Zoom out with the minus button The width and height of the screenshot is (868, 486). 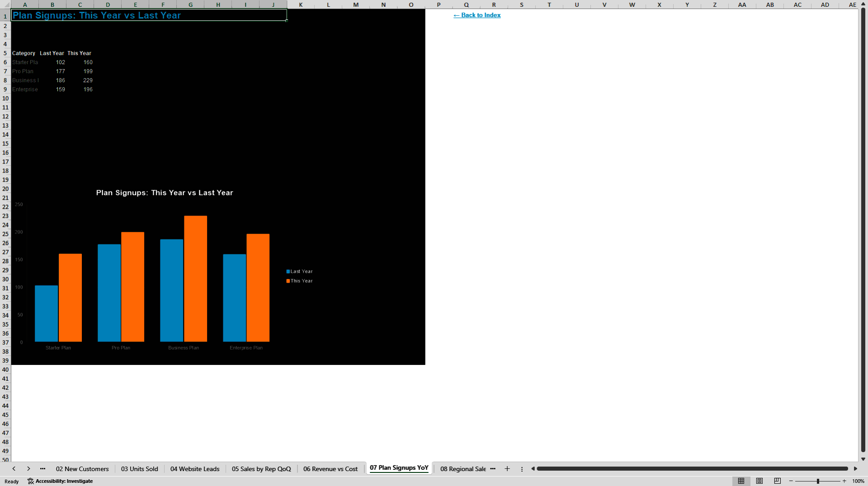[791, 481]
